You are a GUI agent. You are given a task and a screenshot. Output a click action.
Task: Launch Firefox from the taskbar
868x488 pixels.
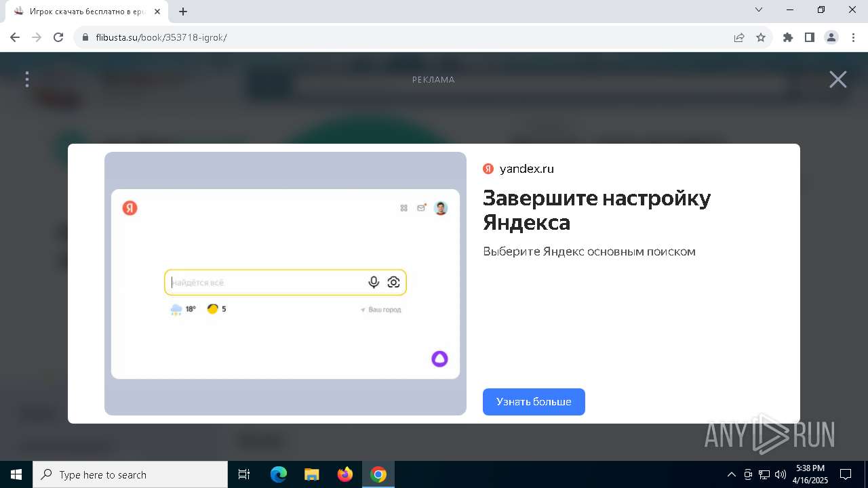[345, 474]
